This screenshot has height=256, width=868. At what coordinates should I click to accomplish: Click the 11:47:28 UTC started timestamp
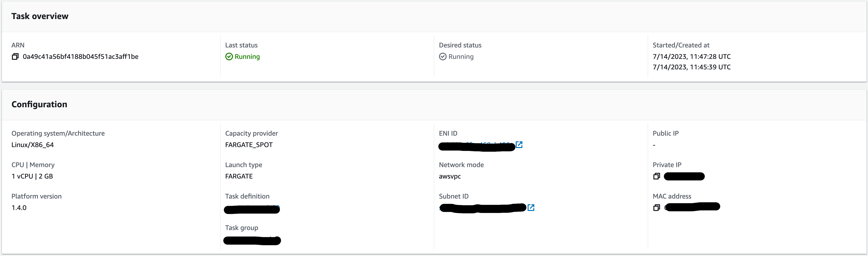coord(691,57)
